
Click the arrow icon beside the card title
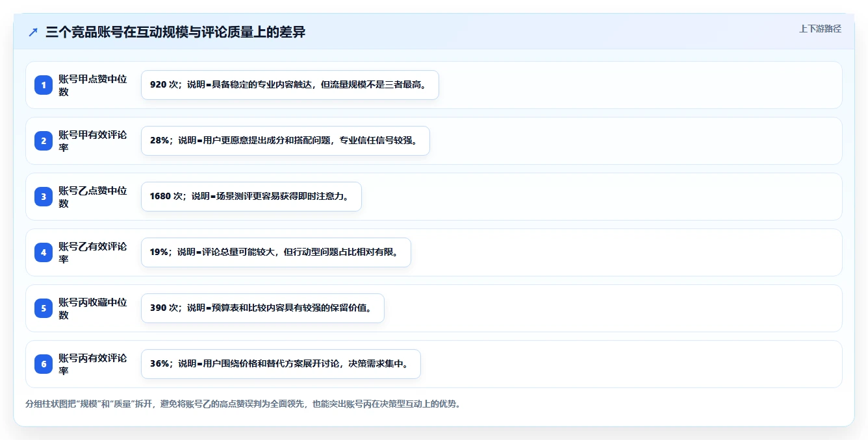[33, 32]
